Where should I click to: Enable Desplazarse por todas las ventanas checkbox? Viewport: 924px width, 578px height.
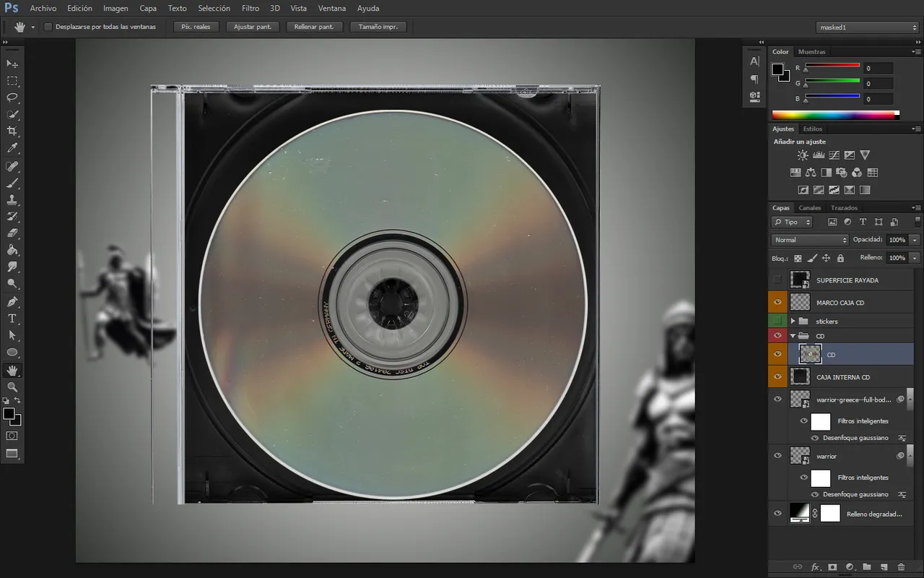point(48,27)
